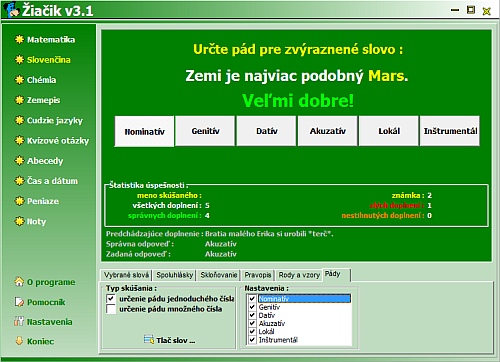The width and height of the screenshot is (500, 362).
Task: Select Abecedy in the sidebar
Action: 45,161
